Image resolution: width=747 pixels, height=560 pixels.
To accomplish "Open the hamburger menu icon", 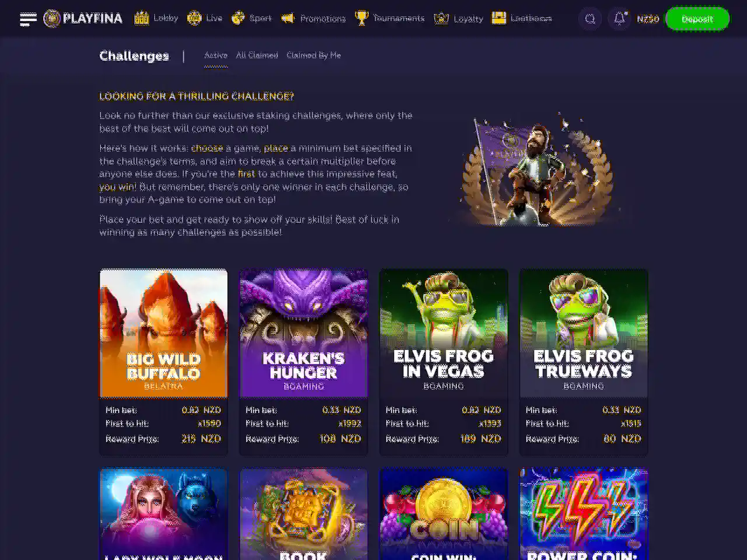I will 28,19.
